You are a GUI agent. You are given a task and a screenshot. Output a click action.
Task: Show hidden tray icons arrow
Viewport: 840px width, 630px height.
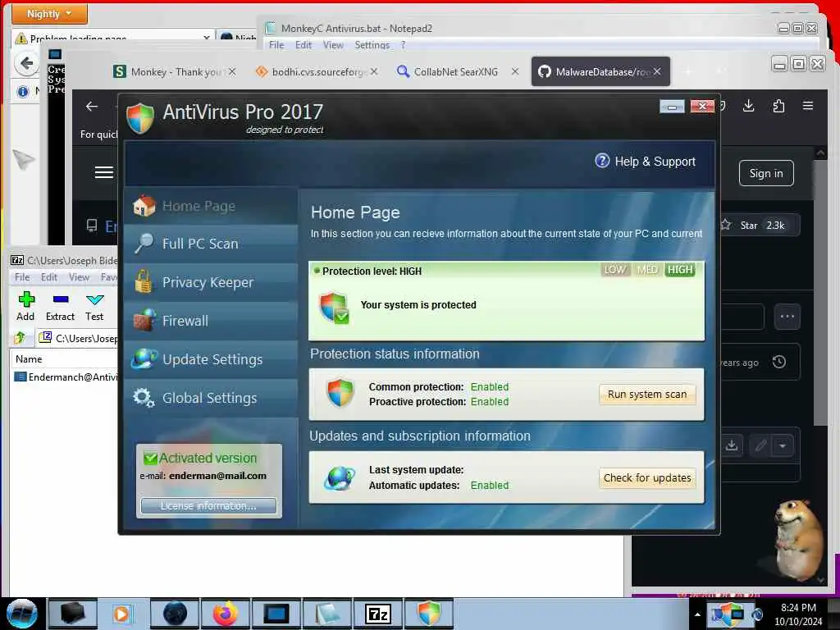697,614
